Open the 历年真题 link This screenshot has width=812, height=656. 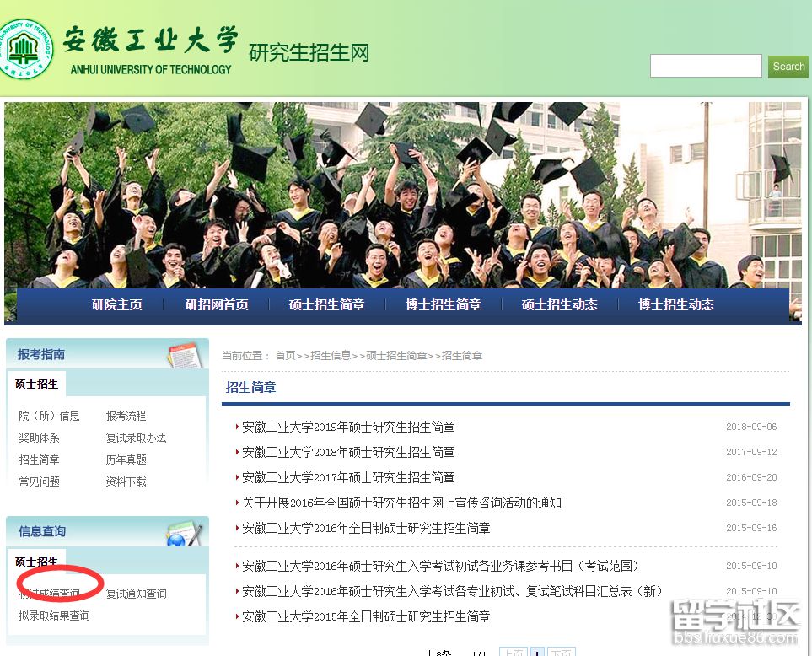126,460
